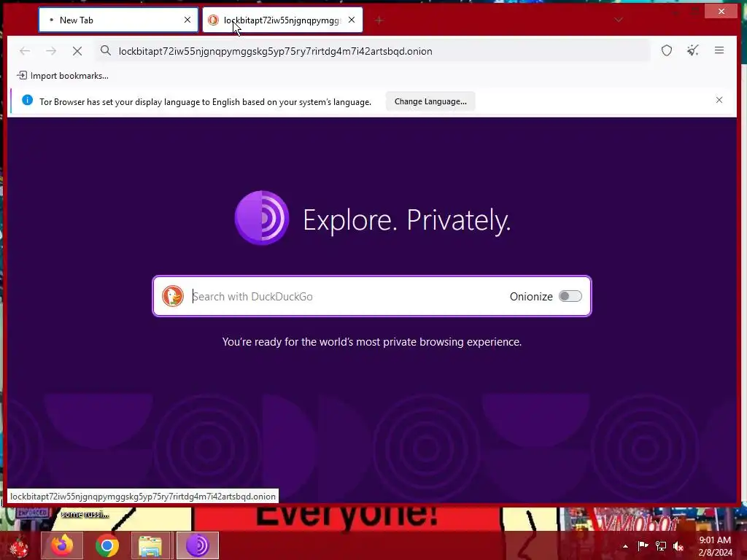
Task: Click the DuckDuckGo logo in the search box
Action: [173, 296]
